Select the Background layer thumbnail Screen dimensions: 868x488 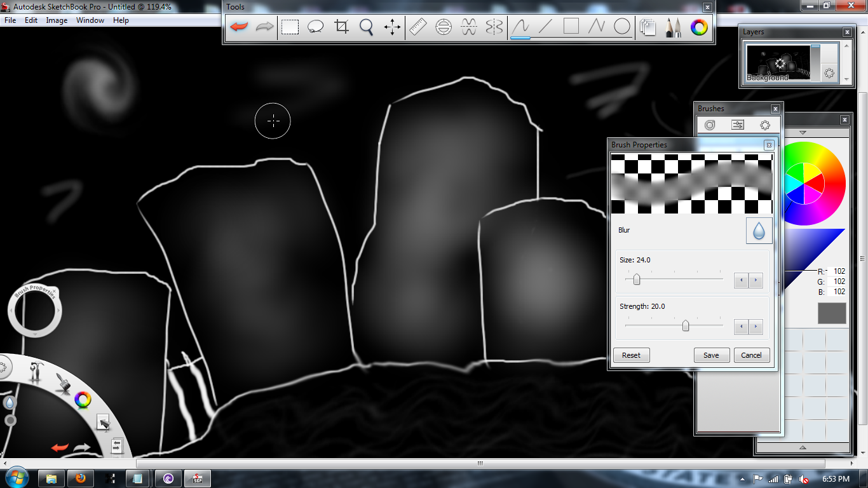778,63
